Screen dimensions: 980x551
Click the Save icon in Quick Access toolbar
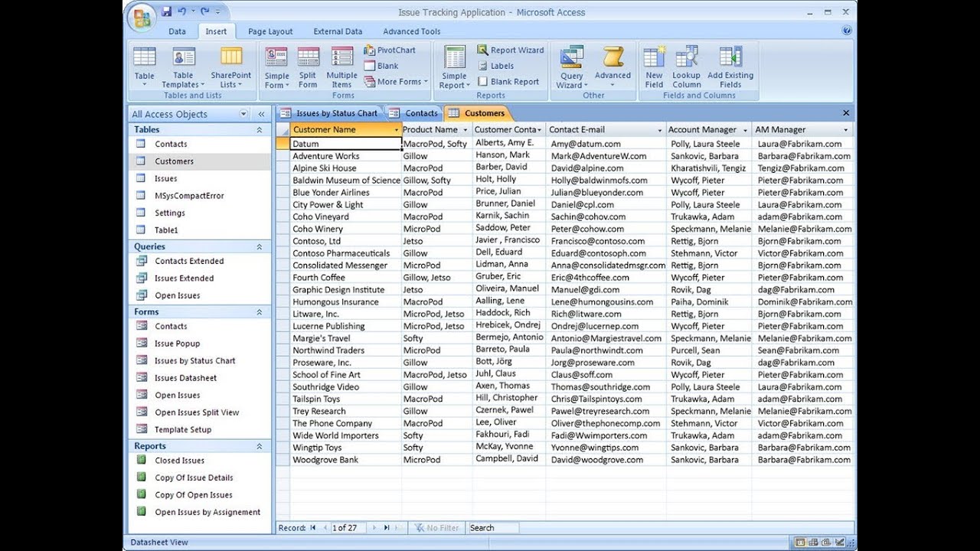(167, 11)
